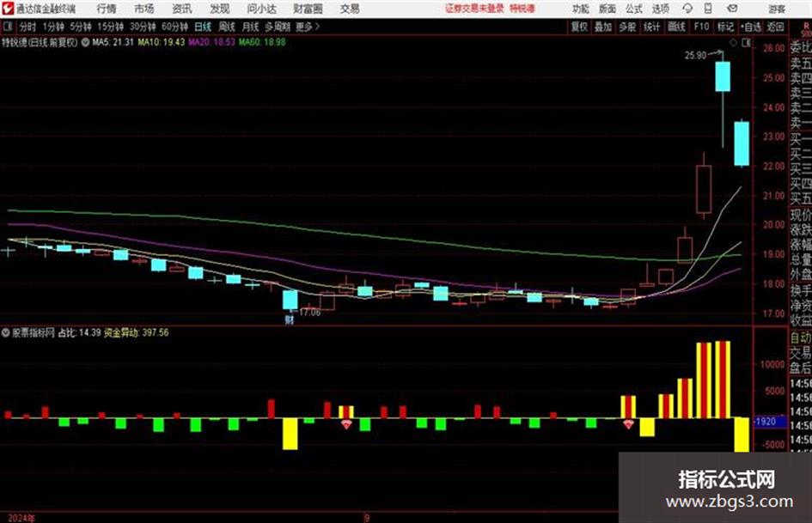Click the 游客 guest account label
This screenshot has width=812, height=523.
click(x=776, y=9)
